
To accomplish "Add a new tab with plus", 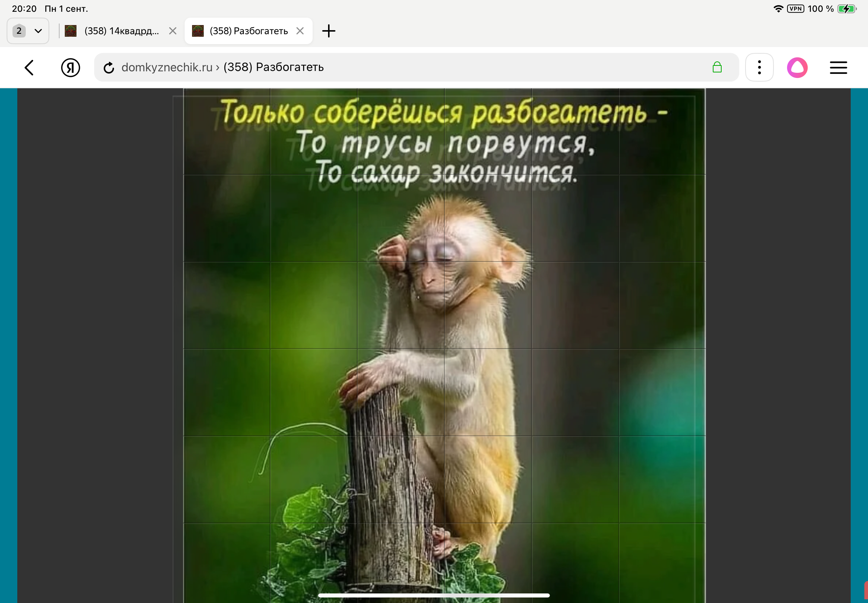I will tap(329, 31).
